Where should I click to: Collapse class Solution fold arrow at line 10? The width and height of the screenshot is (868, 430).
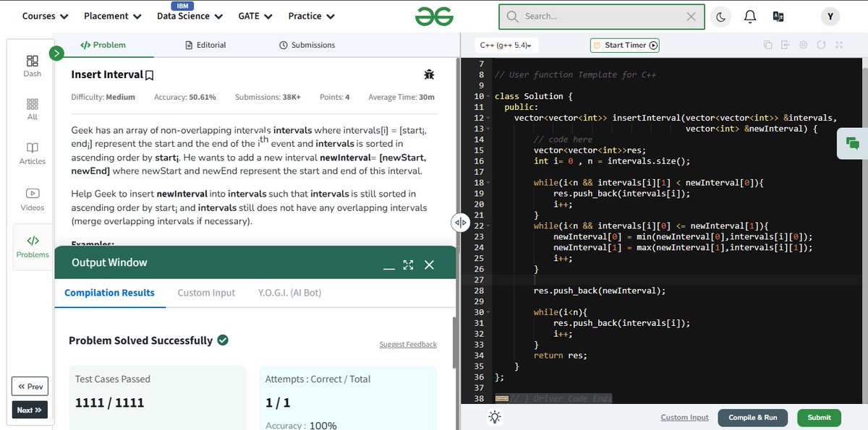point(488,96)
